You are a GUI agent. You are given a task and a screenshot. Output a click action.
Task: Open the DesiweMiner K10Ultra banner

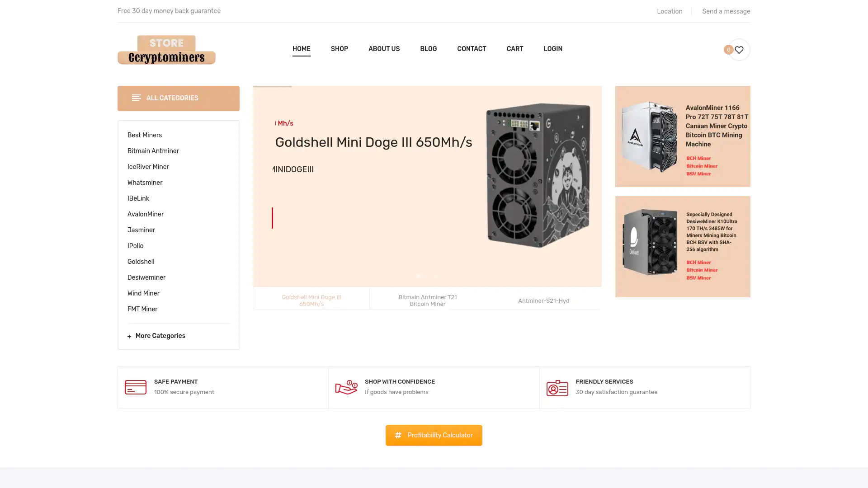pos(683,247)
